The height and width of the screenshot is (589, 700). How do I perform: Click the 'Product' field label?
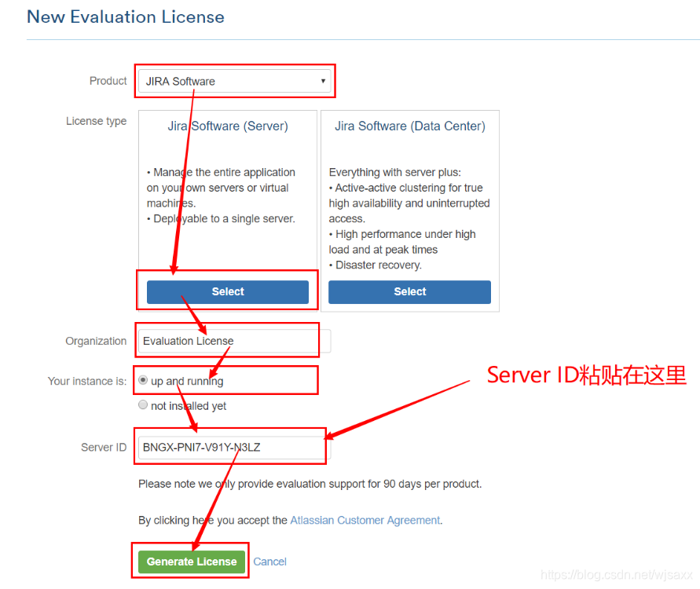108,81
